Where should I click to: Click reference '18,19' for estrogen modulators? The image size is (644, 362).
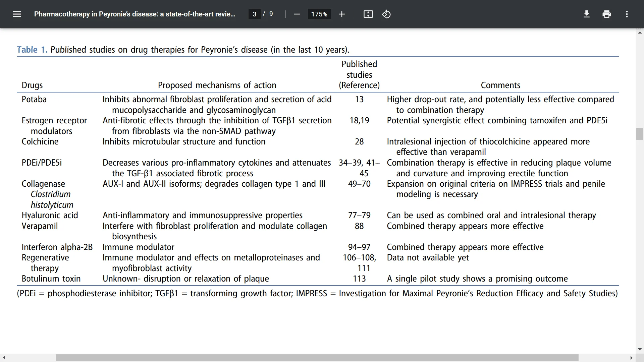pos(359,120)
